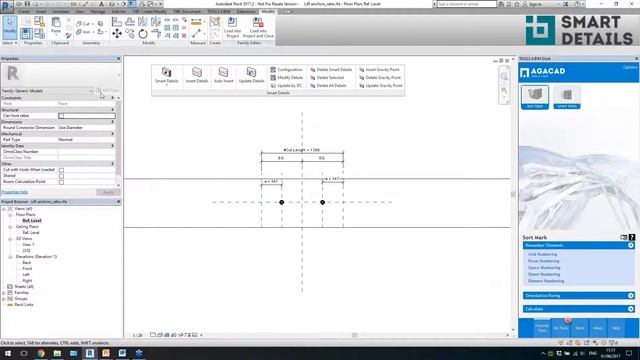Click the drawing view horizontal scrollbar
Image resolution: width=640 pixels, height=360 pixels.
355,335
